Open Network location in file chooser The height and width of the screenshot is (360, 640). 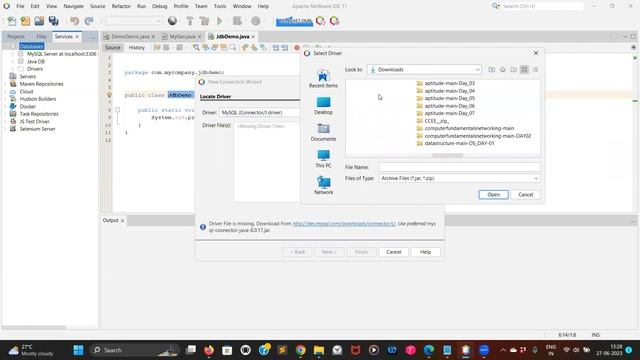pos(323,185)
